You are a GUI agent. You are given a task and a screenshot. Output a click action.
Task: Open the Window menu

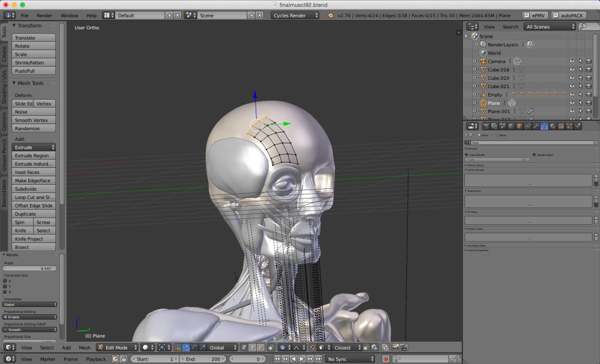click(x=69, y=16)
